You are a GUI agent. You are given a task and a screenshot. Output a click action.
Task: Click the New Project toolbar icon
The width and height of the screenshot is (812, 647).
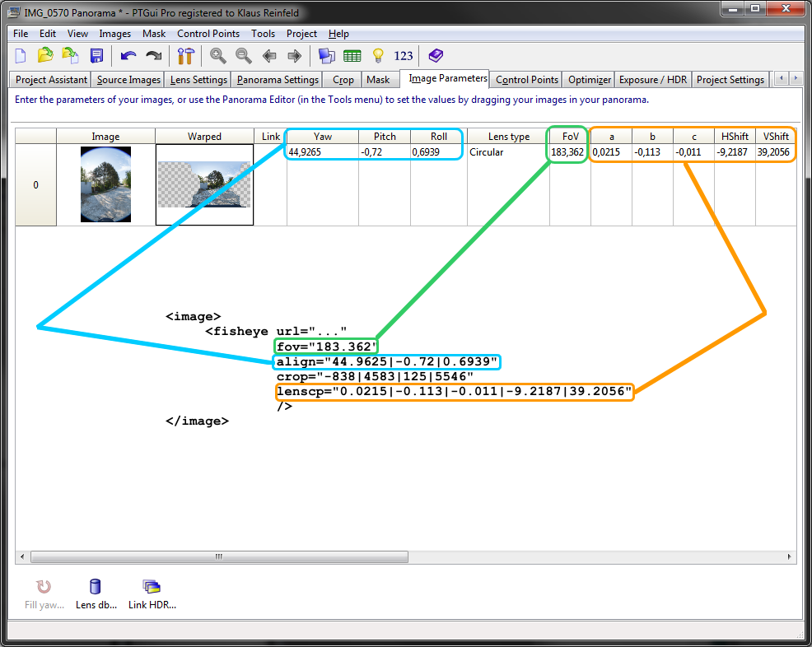click(x=21, y=56)
